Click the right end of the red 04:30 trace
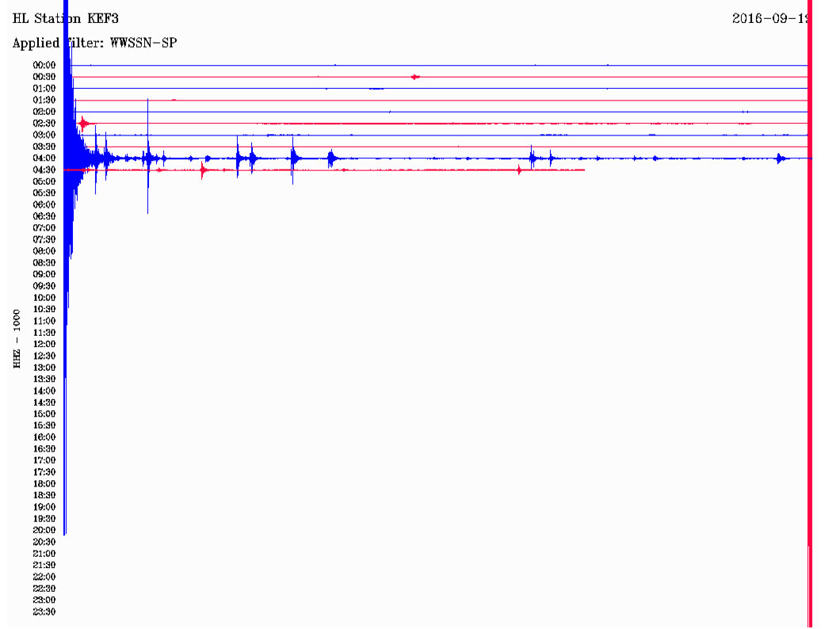 click(582, 170)
